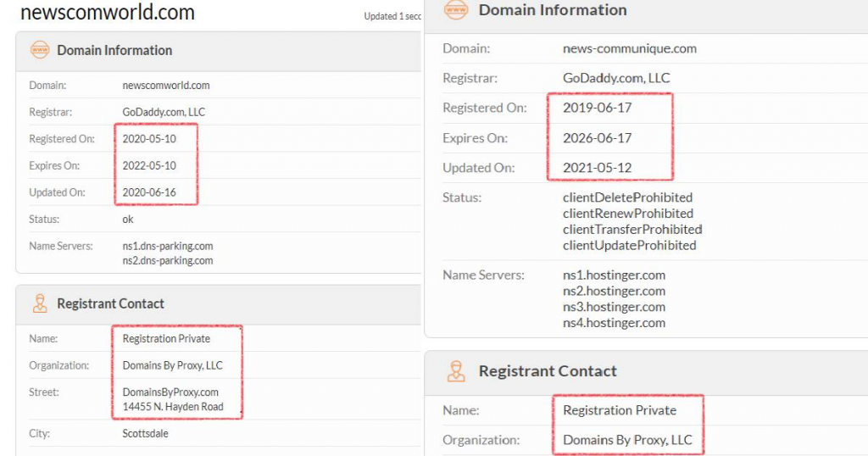Click the news-communique Registrant Contact heading

tap(548, 371)
